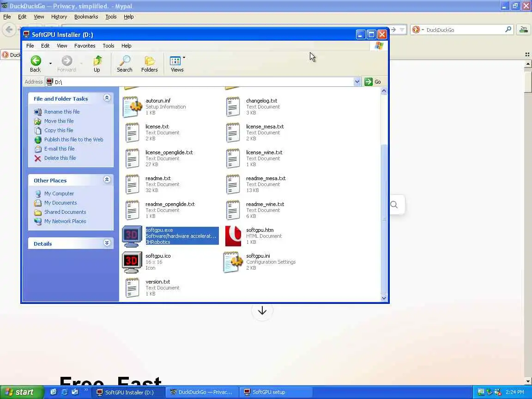Viewport: 532px width, 399px height.
Task: Select the readme.txt file icon
Action: pyautogui.click(x=133, y=184)
